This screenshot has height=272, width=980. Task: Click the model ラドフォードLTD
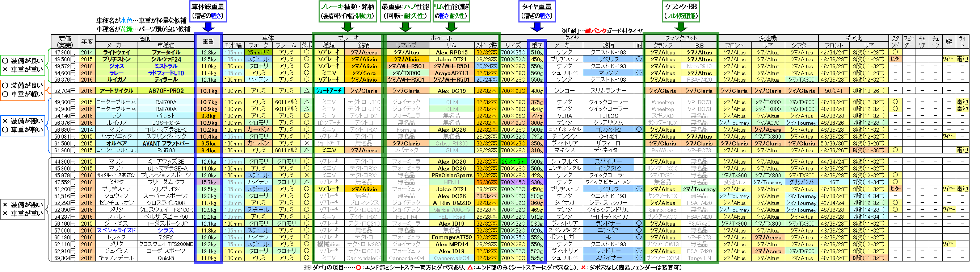point(166,73)
